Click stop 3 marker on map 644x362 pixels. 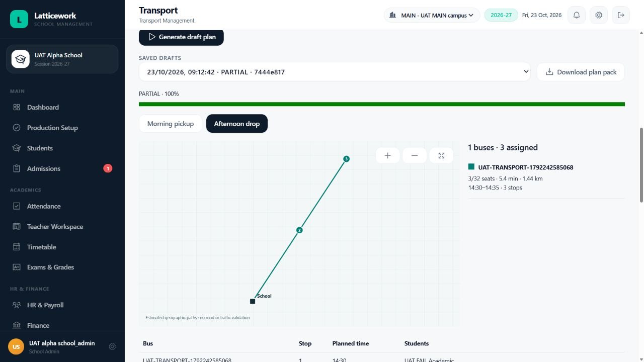(346, 159)
